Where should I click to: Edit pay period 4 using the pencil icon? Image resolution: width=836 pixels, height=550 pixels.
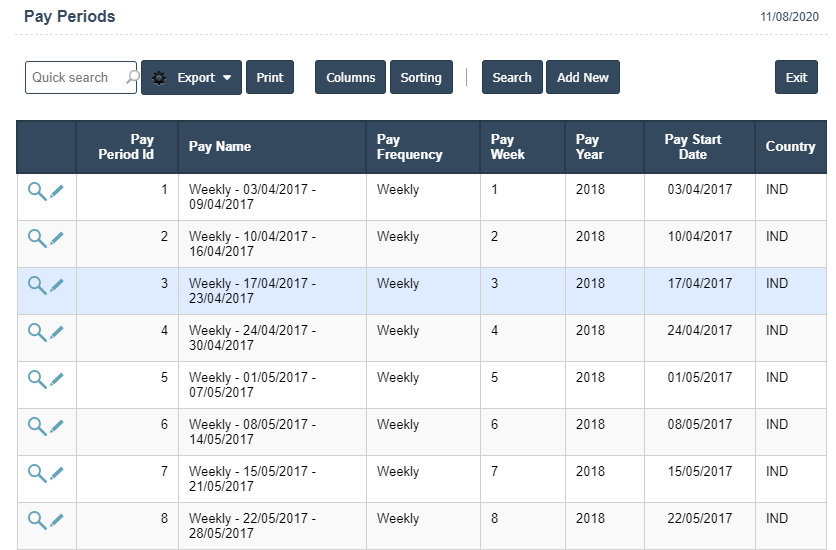[57, 332]
